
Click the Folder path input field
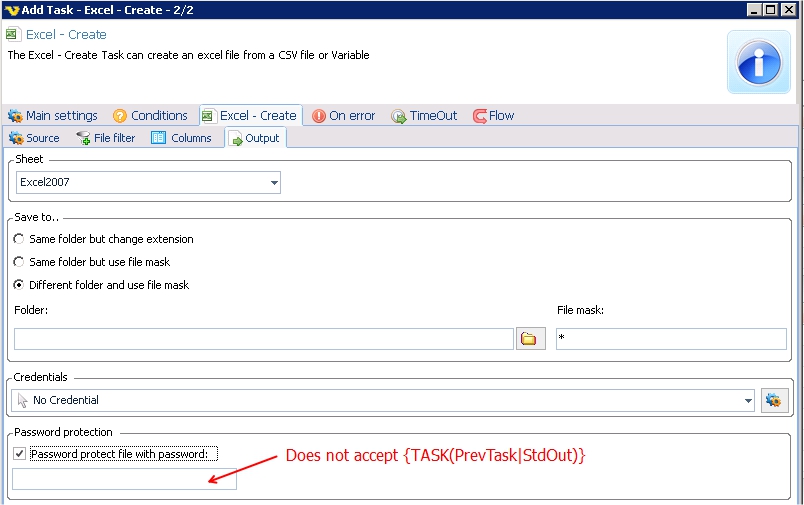pyautogui.click(x=264, y=339)
